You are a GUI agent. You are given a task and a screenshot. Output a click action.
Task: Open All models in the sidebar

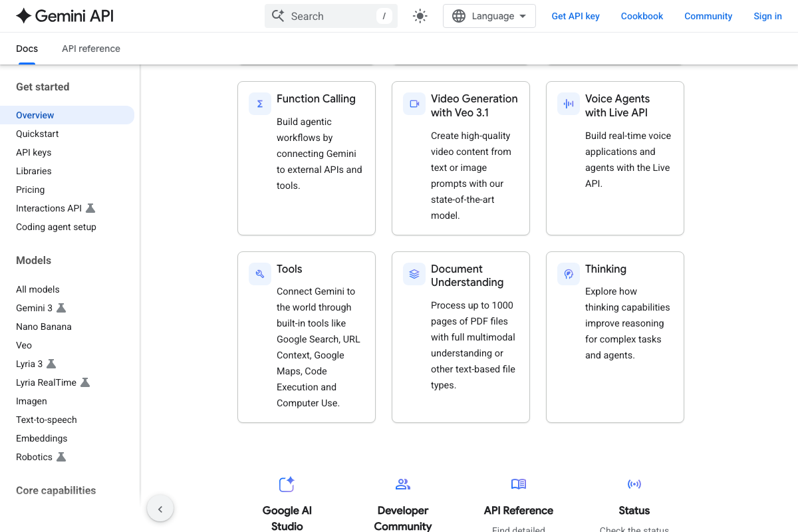pos(38,289)
